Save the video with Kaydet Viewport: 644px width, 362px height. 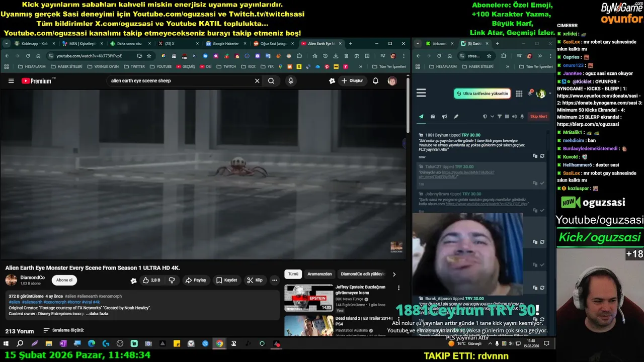click(226, 280)
